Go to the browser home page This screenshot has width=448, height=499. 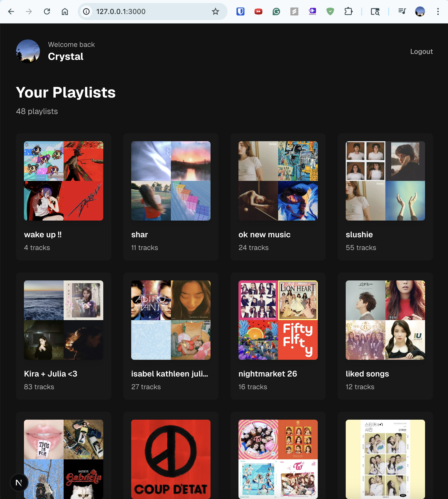(65, 11)
